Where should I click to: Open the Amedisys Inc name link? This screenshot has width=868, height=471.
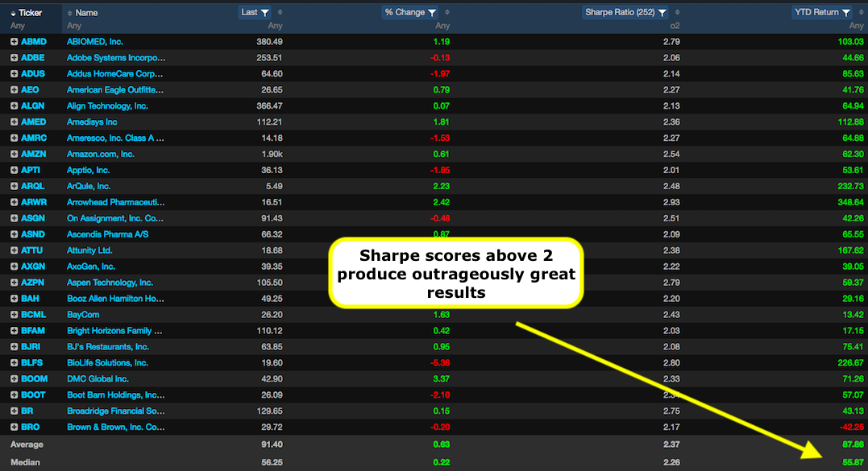pos(92,122)
